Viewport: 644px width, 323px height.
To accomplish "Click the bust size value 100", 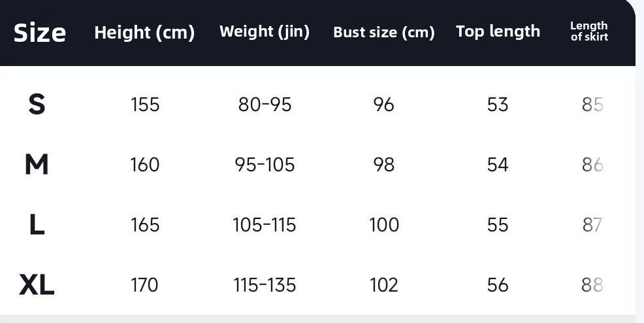I will click(x=384, y=225).
